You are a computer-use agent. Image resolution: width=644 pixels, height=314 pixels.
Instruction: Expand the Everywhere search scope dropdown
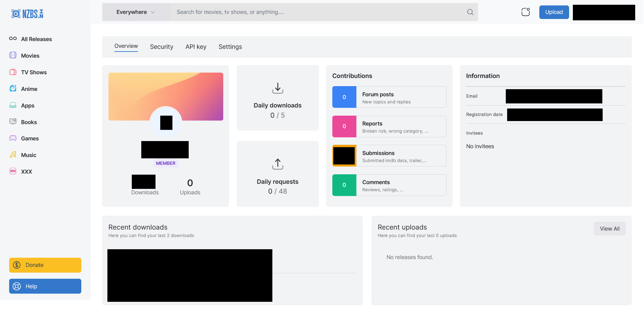point(137,12)
